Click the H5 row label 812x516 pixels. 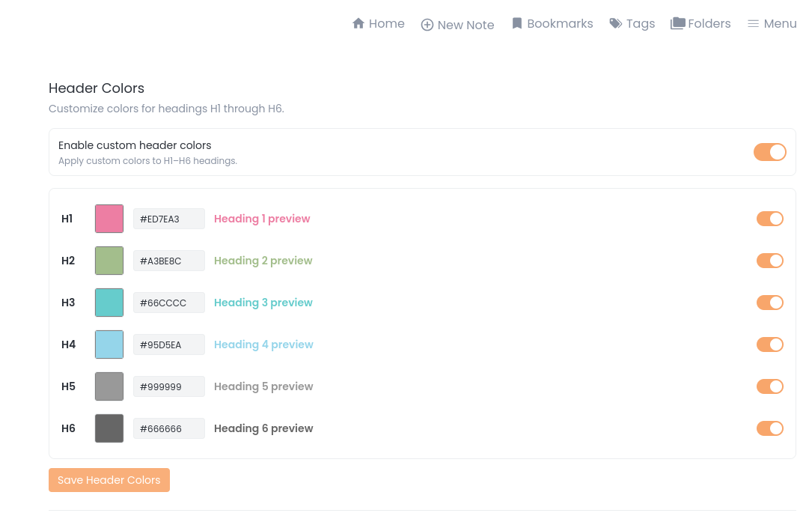pyautogui.click(x=68, y=386)
